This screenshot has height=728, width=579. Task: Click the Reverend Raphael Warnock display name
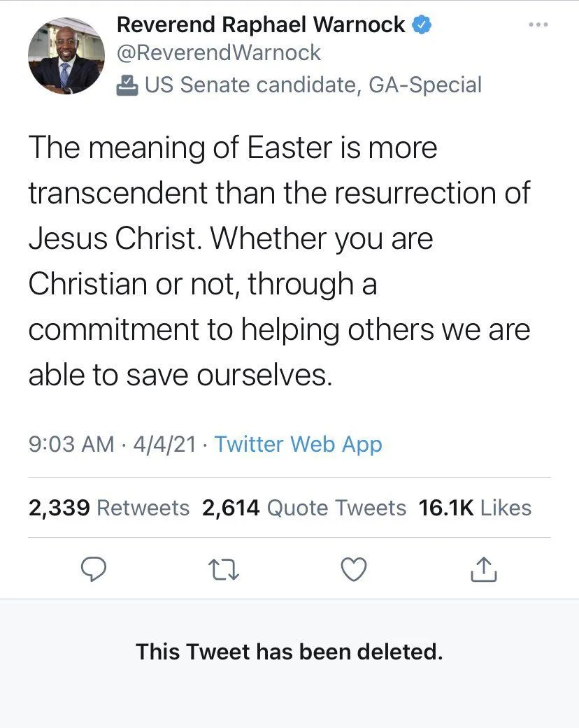tap(260, 25)
